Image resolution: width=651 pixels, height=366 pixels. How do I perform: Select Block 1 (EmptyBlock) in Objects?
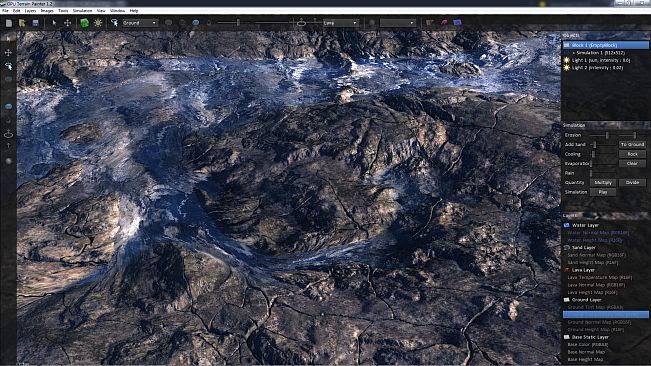606,45
